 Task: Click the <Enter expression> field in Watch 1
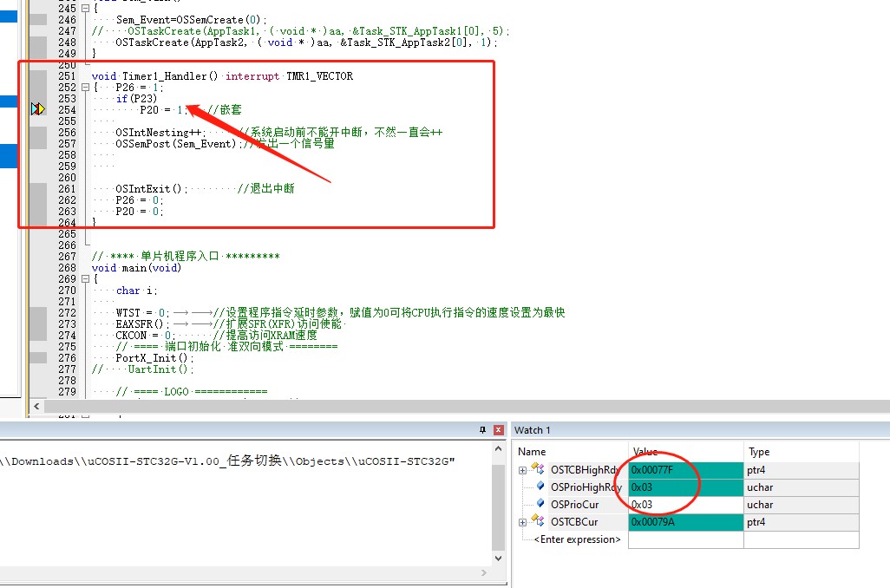click(x=577, y=539)
